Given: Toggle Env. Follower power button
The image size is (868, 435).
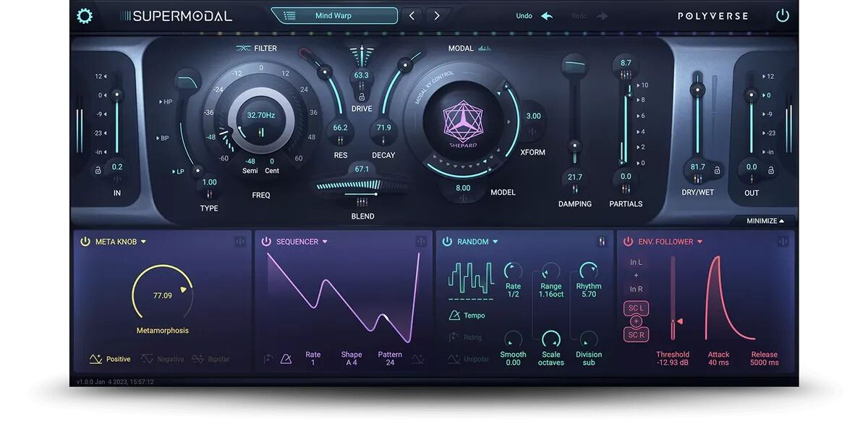Looking at the screenshot, I should tap(627, 242).
